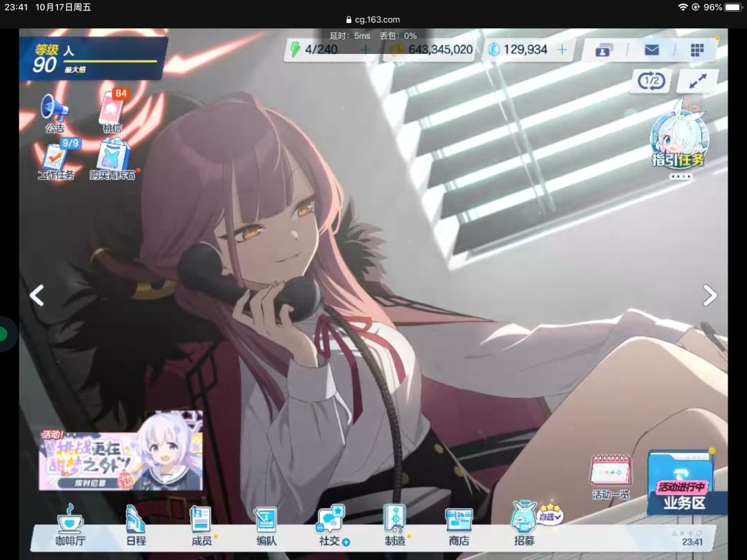The height and width of the screenshot is (560, 747).
Task: Go to previous lobby screen with left arrow
Action: tap(37, 295)
